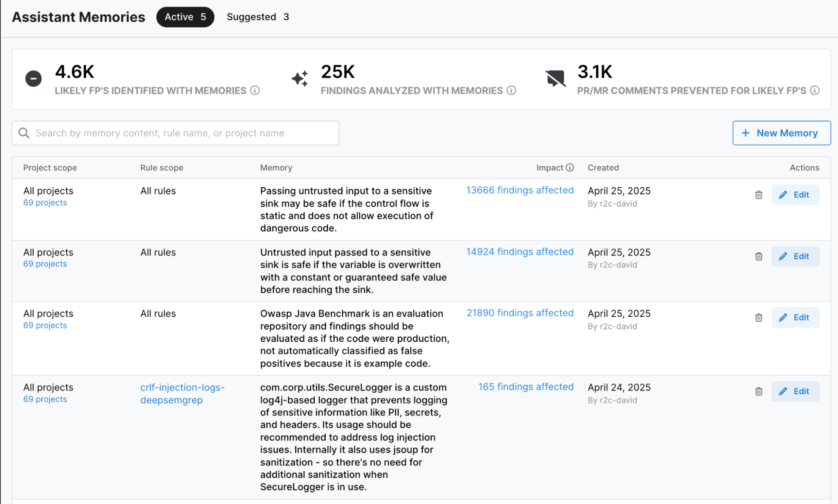
Task: Delete the Owasp Java Benchmark memory
Action: coord(758,318)
